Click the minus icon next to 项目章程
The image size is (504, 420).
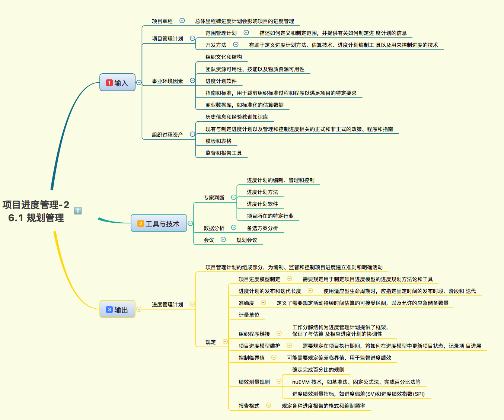pyautogui.click(x=182, y=20)
